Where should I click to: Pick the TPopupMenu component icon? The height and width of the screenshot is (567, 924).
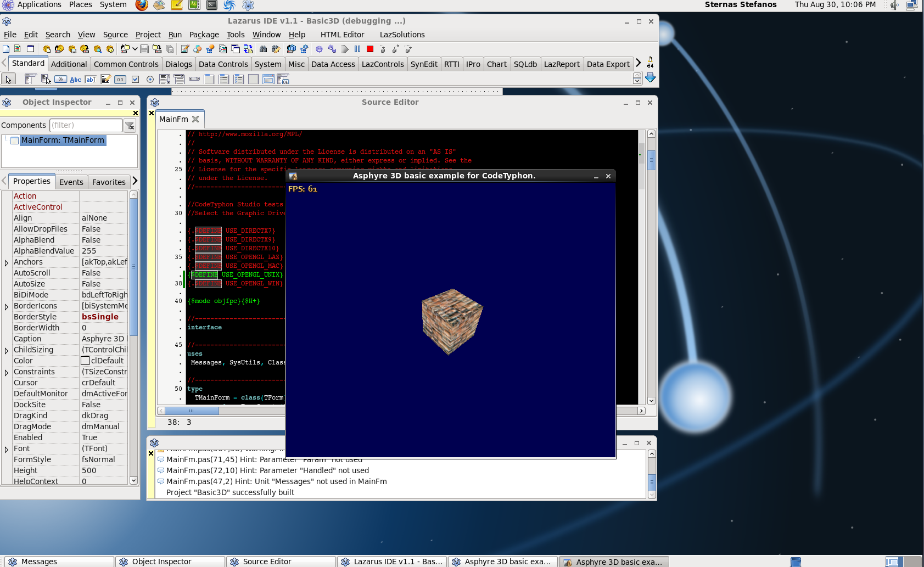tap(46, 79)
